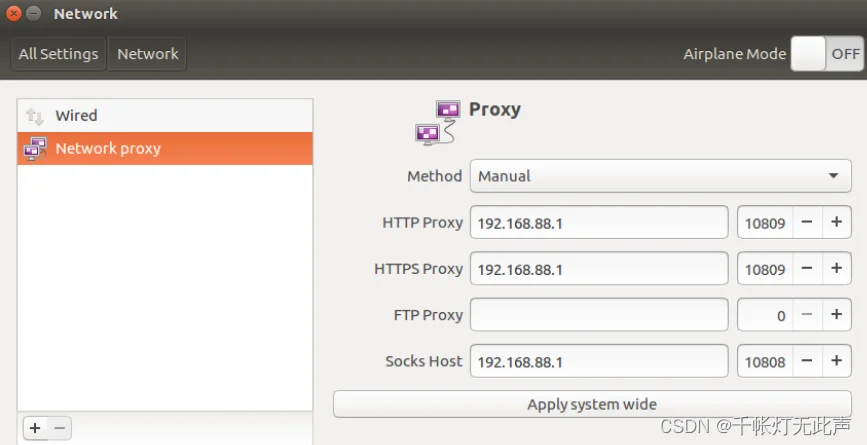Decrease the Socks Host port value
This screenshot has width=867, height=445.
click(x=807, y=361)
